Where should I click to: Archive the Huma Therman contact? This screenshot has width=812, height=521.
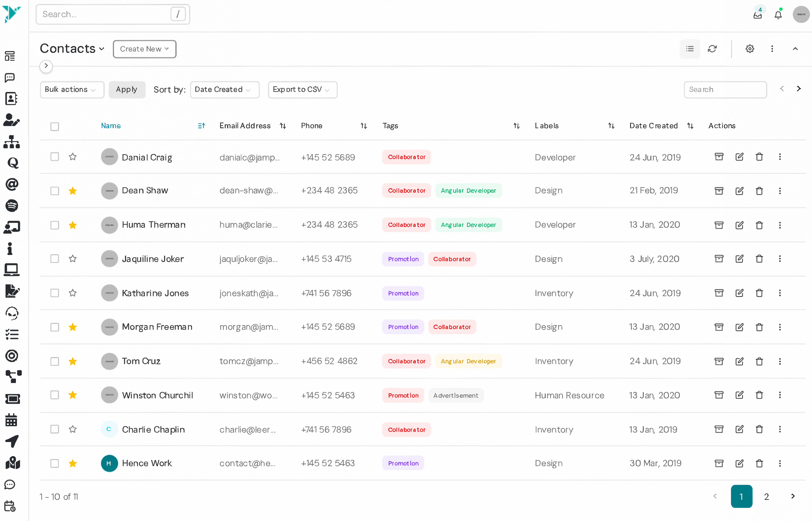(x=719, y=225)
